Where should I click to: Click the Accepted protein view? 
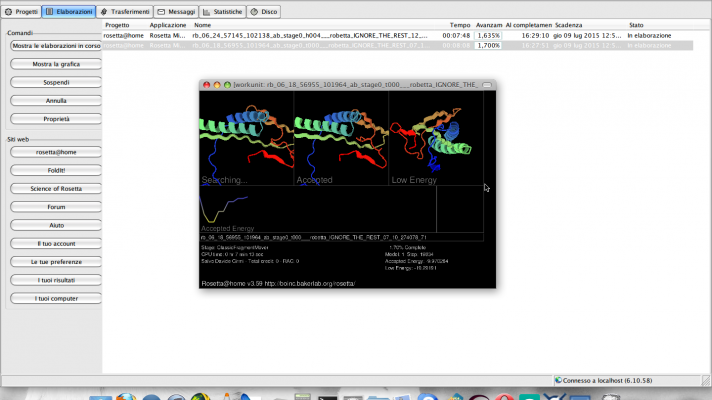tap(341, 138)
